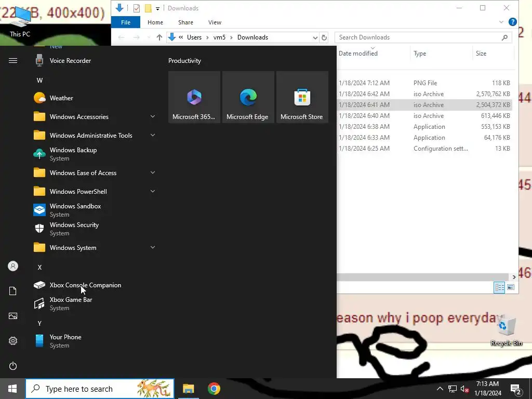Open Quick Access Toolbar customize dropdown
This screenshot has width=532, height=399.
tap(157, 8)
